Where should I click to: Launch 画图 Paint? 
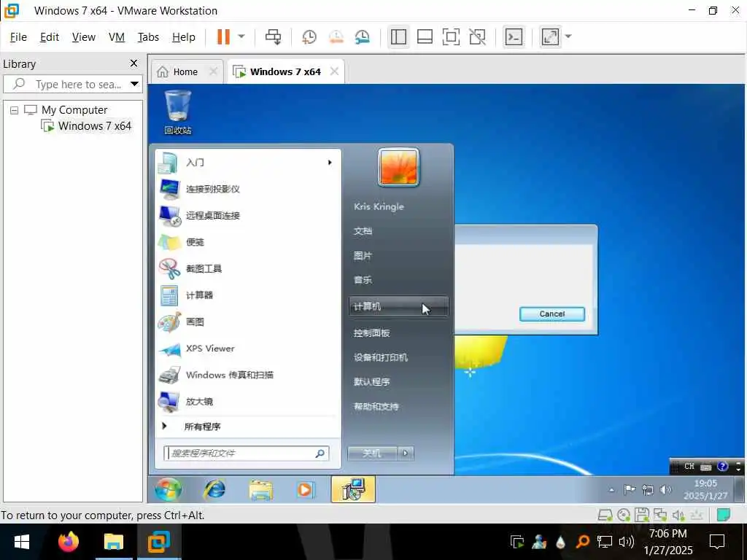pos(248,322)
